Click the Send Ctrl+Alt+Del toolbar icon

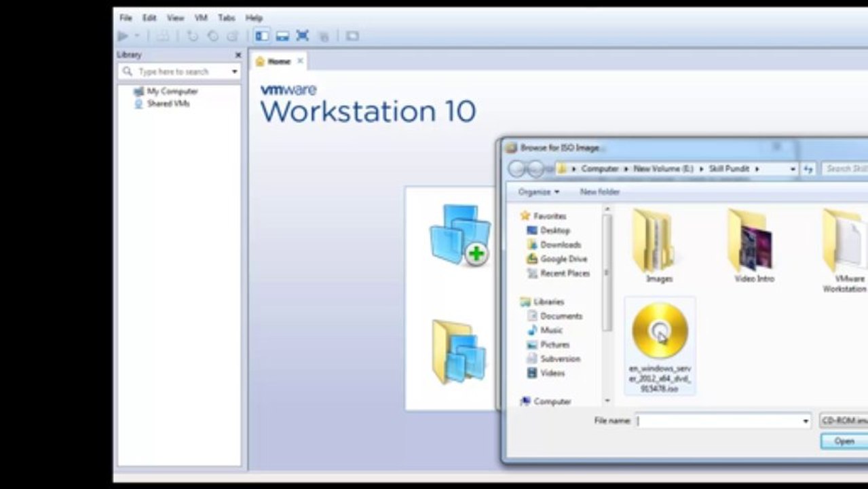pyautogui.click(x=164, y=36)
